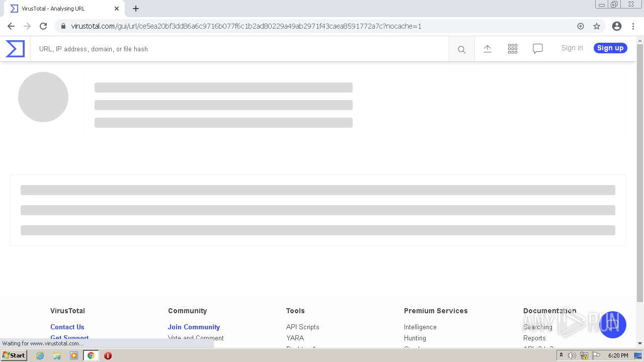Close the VirusTotal - Analysing URL tab

click(x=117, y=9)
